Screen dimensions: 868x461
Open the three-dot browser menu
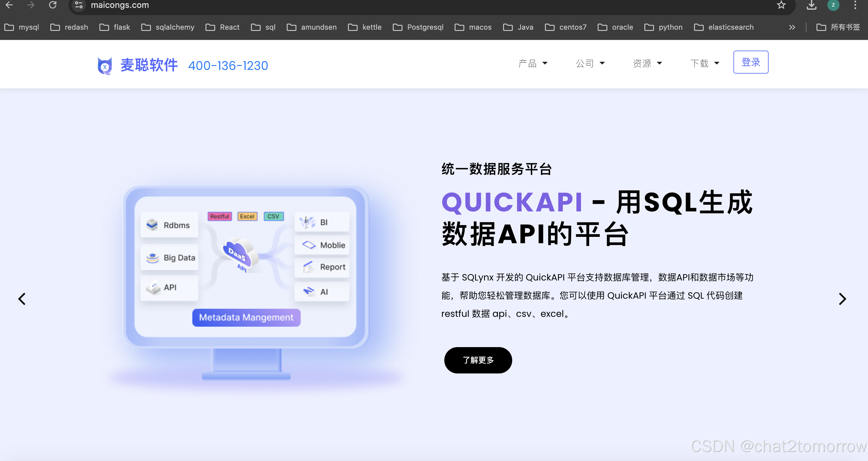coord(855,5)
